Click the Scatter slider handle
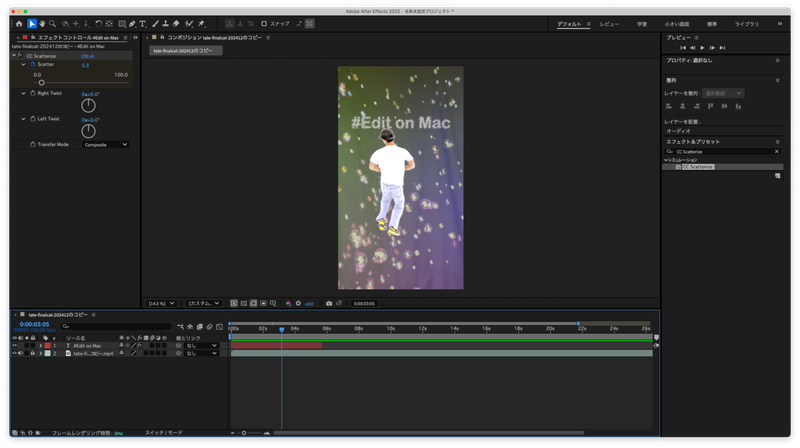This screenshot has width=800, height=448. [x=41, y=83]
